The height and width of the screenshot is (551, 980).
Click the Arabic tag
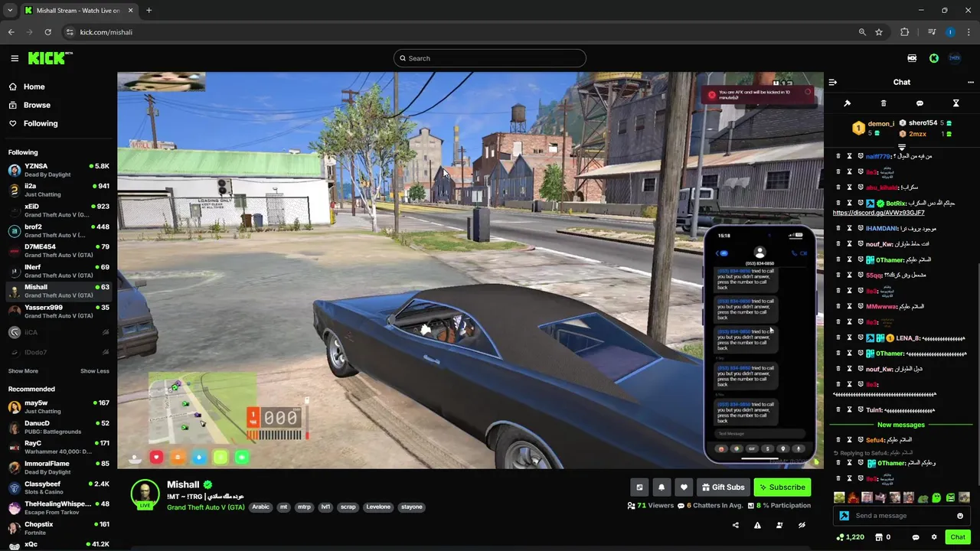pyautogui.click(x=261, y=507)
